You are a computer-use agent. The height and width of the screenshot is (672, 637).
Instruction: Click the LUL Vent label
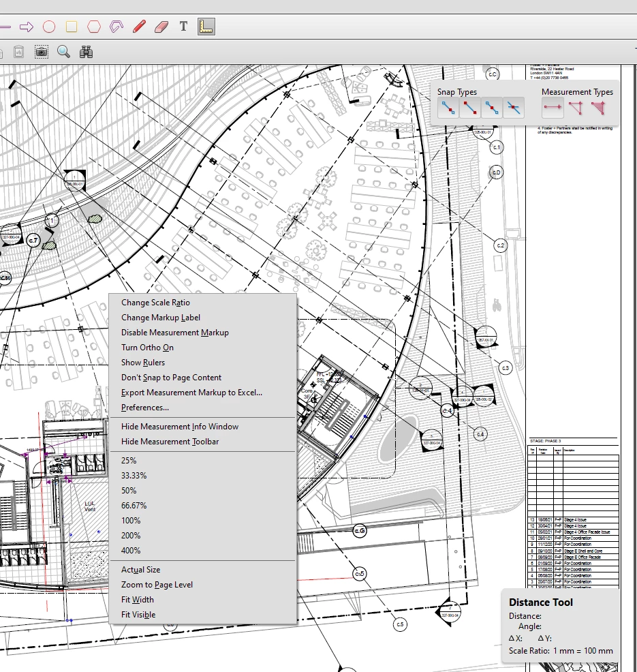[x=89, y=506]
